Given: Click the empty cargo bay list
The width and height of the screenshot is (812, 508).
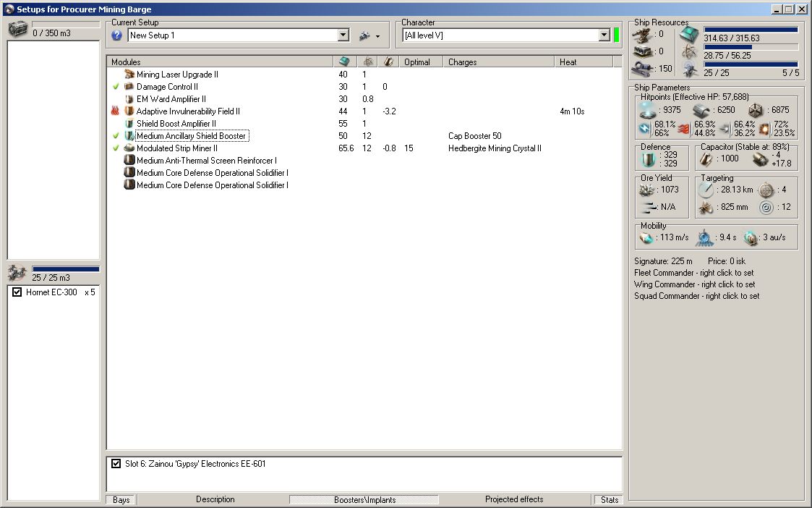Looking at the screenshot, I should pos(54,150).
